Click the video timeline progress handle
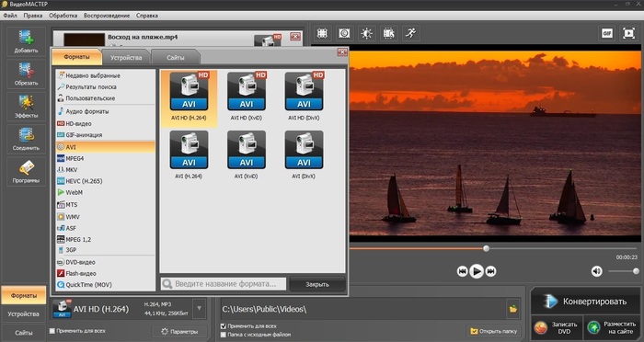Image resolution: width=644 pixels, height=342 pixels. point(487,248)
